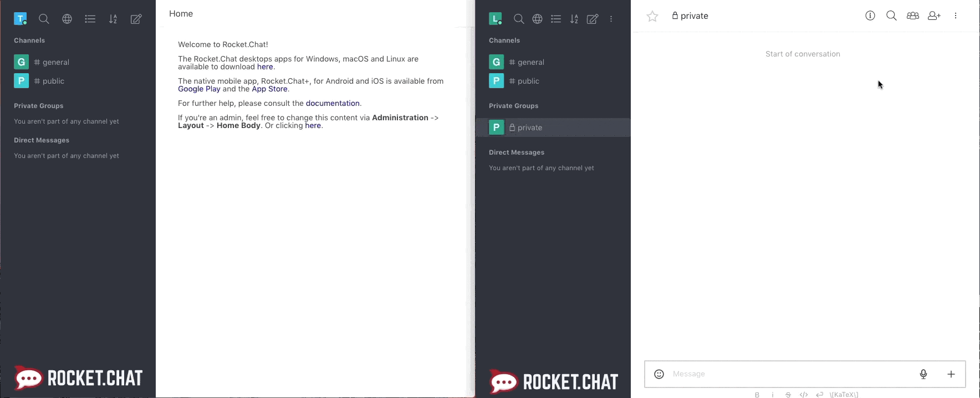Click 'here' link after Home Body
980x398 pixels.
point(313,125)
